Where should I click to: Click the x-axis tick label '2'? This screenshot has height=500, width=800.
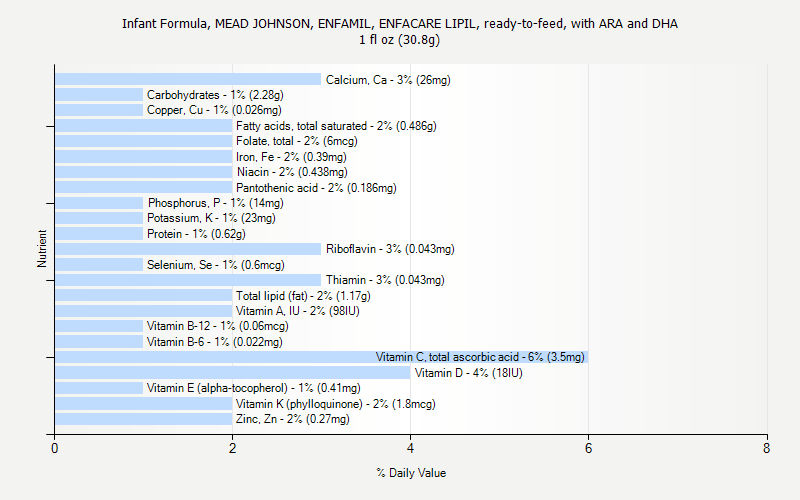pyautogui.click(x=233, y=448)
